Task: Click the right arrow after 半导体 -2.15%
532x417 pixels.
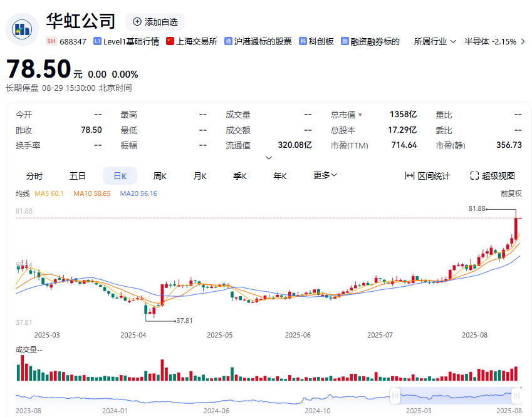Action: (x=523, y=42)
